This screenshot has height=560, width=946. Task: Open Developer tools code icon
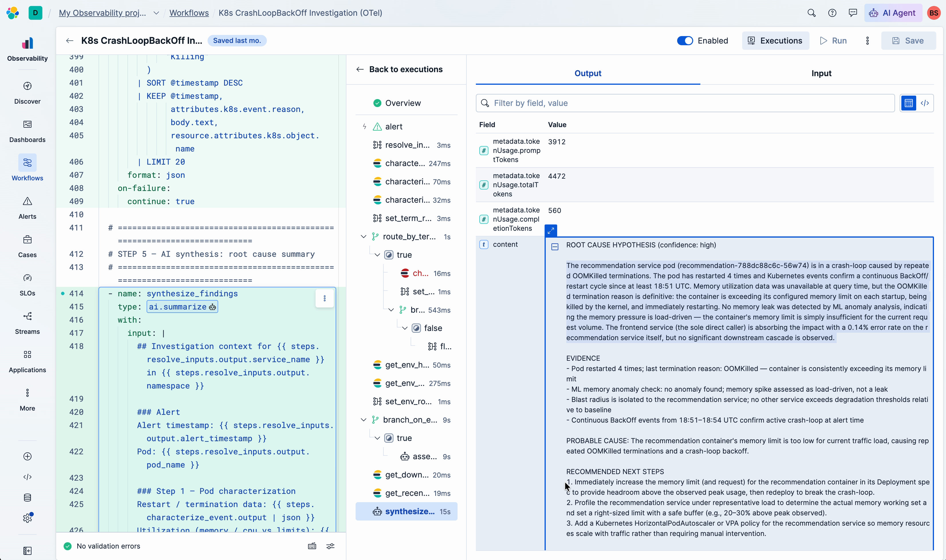27,477
